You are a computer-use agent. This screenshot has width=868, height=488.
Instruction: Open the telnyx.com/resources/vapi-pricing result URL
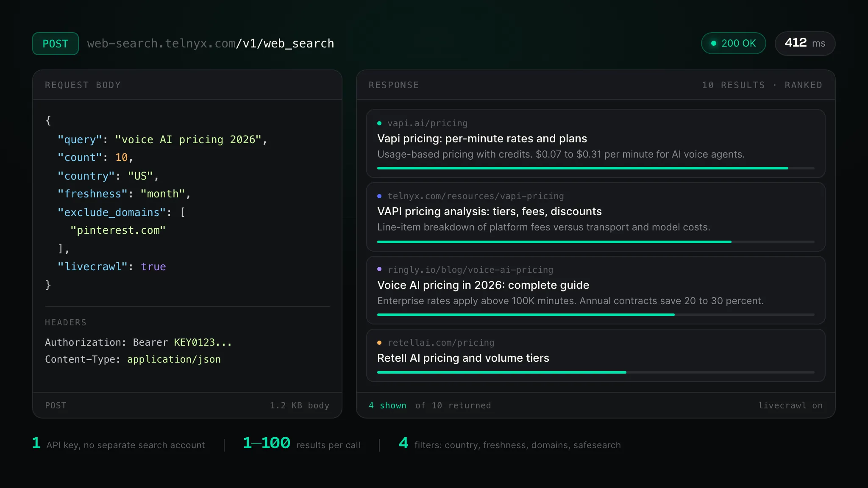(x=476, y=196)
